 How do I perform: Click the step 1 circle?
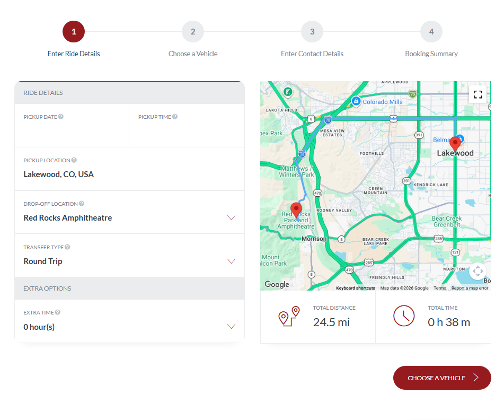[x=74, y=31]
